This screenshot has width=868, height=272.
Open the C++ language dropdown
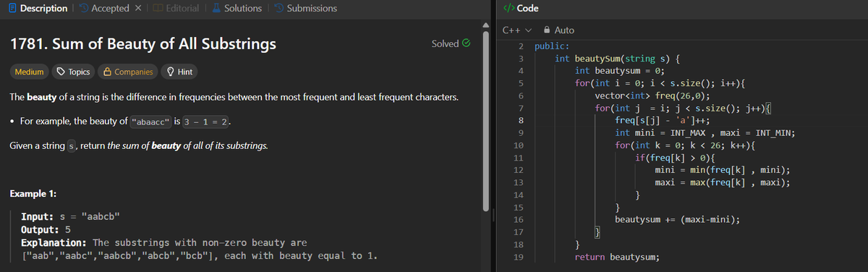click(517, 30)
